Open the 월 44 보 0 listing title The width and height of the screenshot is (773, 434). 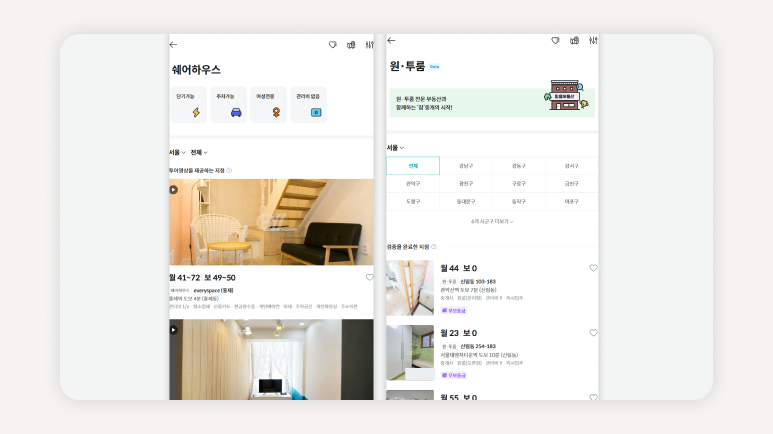point(458,268)
